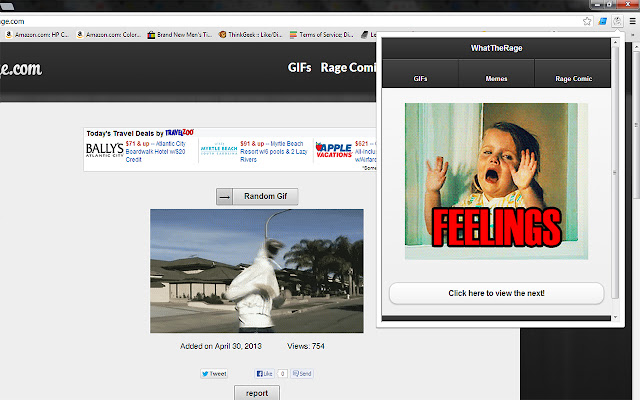The width and height of the screenshot is (640, 400).
Task: Open the Brand New Men's bookmark
Action: tap(178, 34)
